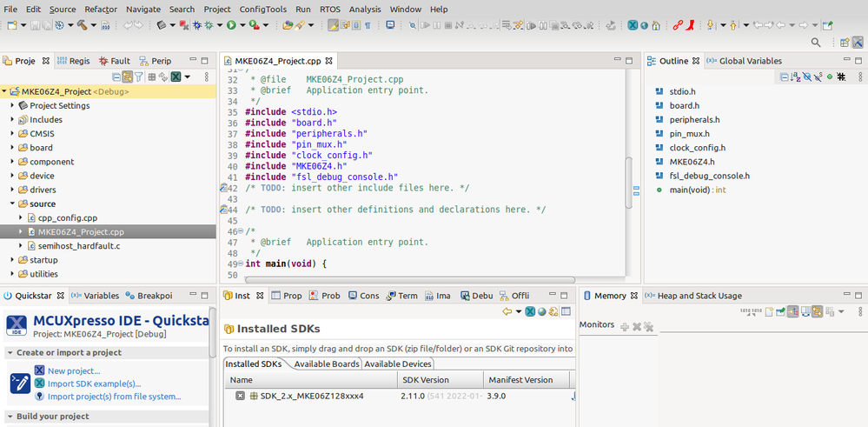Switch to Heap and Stack Usage tab
Image resolution: width=868 pixels, height=427 pixels.
click(693, 296)
